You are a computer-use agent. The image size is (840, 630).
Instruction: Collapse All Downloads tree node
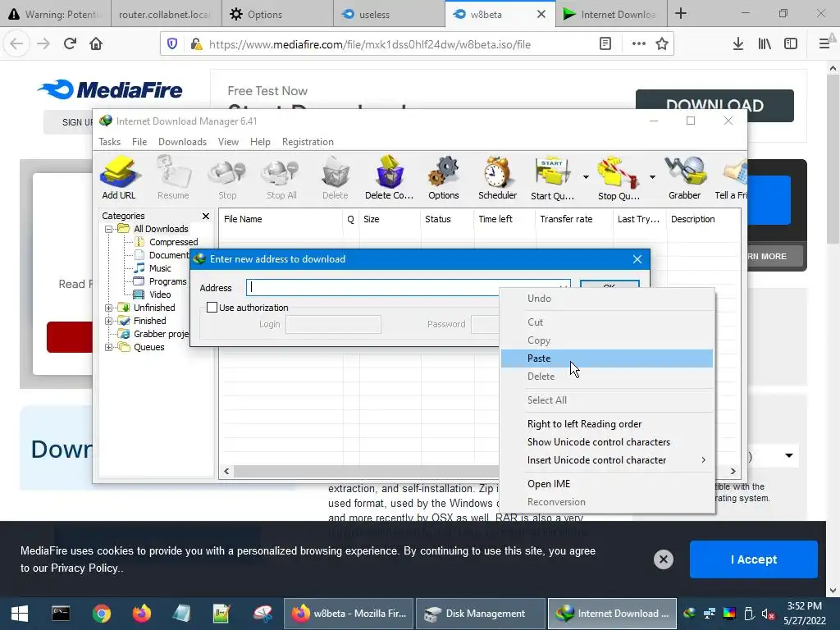click(x=109, y=230)
